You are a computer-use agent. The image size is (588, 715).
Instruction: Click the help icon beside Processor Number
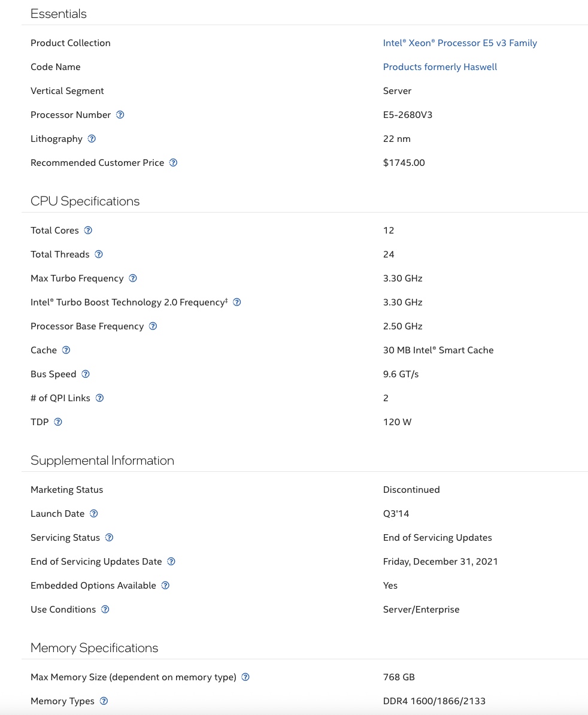tap(120, 115)
